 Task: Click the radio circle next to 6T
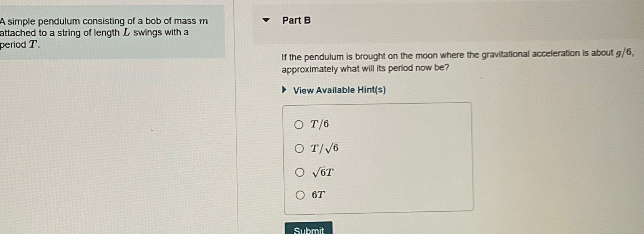(x=300, y=195)
